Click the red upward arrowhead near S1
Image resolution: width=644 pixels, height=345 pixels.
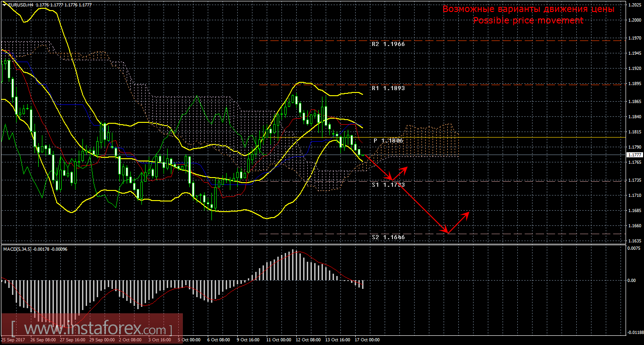(405, 169)
